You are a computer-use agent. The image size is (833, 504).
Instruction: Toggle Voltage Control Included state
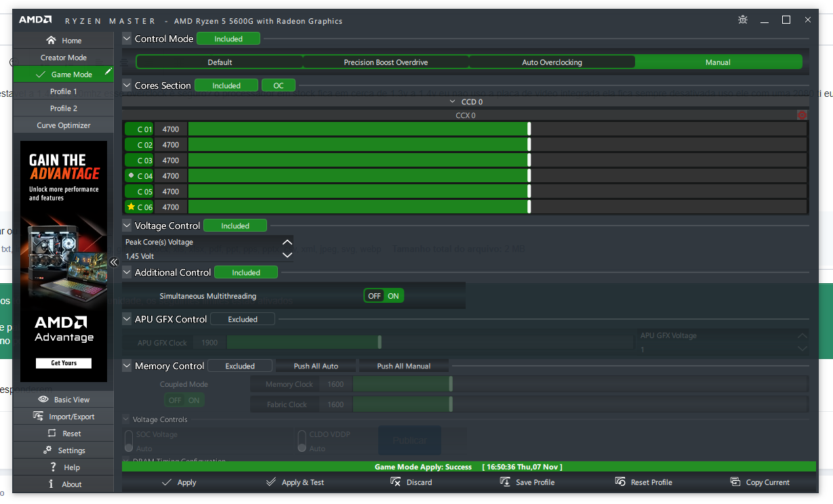[x=235, y=226]
